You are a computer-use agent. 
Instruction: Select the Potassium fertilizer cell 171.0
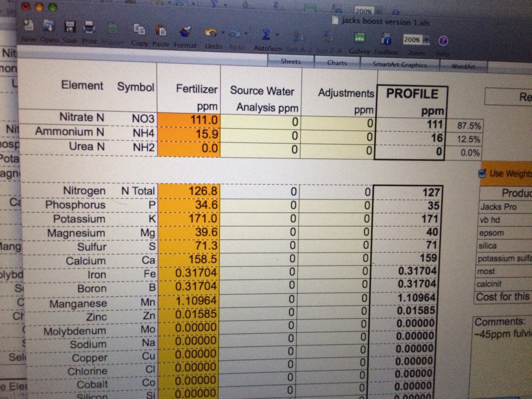[188, 219]
